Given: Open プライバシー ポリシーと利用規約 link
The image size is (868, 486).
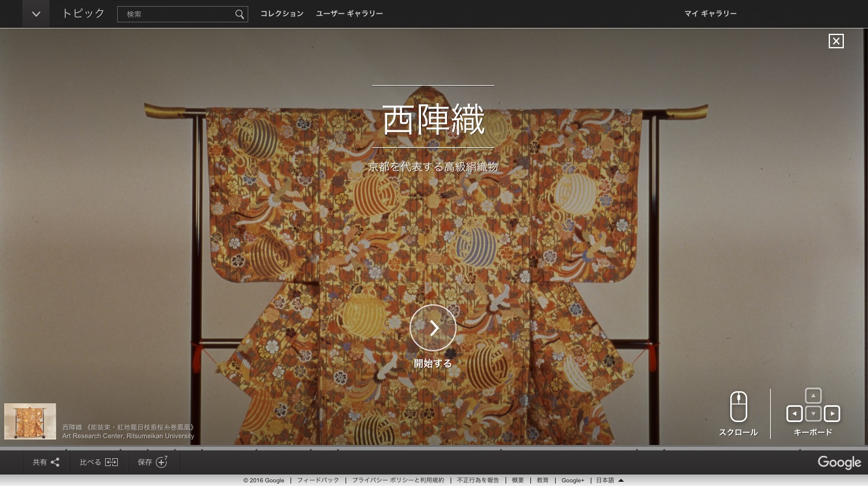Looking at the screenshot, I should pos(398,481).
